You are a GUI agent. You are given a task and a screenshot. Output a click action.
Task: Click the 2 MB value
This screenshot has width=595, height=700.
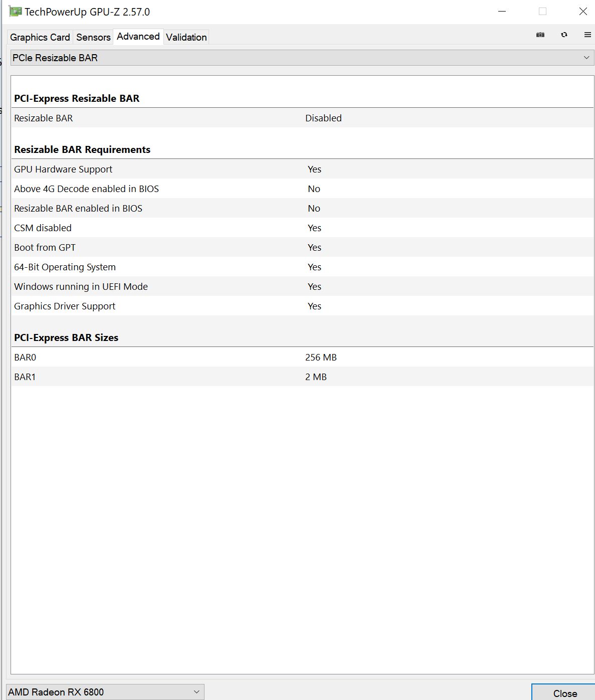click(316, 377)
